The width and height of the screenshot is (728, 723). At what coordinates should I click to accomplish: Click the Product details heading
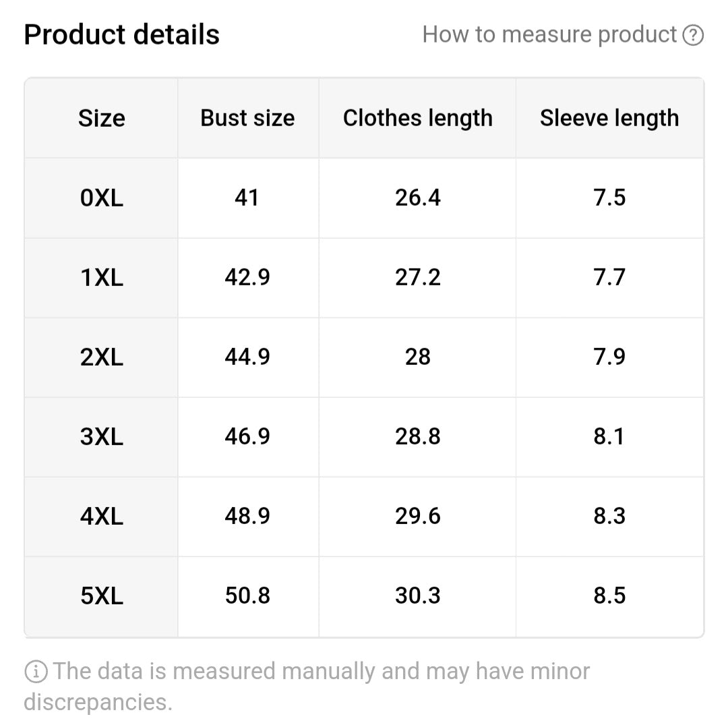pyautogui.click(x=122, y=34)
